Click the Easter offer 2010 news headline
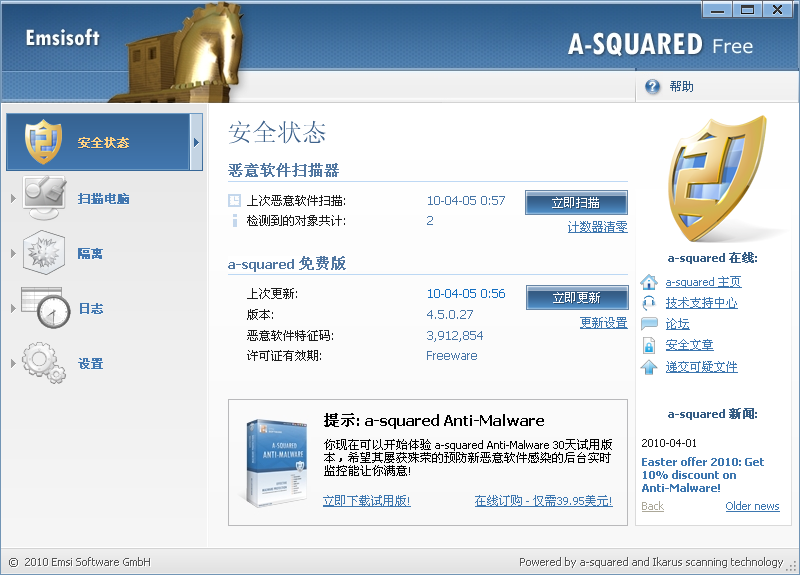The height and width of the screenshot is (575, 800). tap(703, 474)
